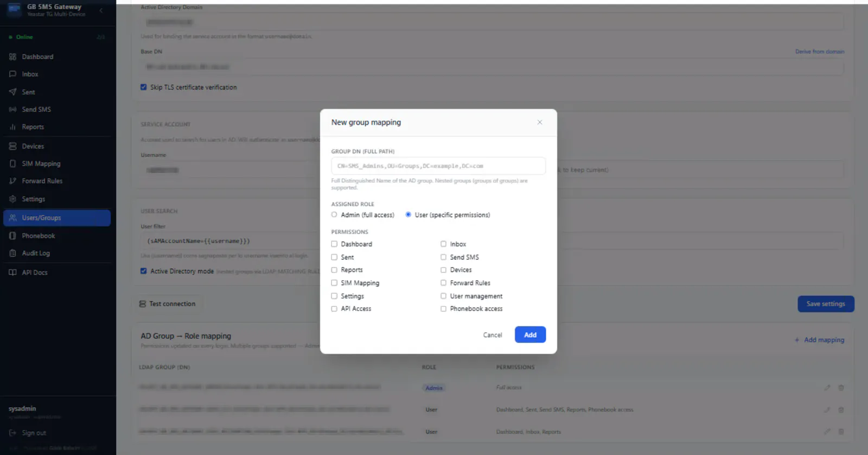This screenshot has height=455, width=868.
Task: Collapse the sidebar with the chevron
Action: click(101, 10)
